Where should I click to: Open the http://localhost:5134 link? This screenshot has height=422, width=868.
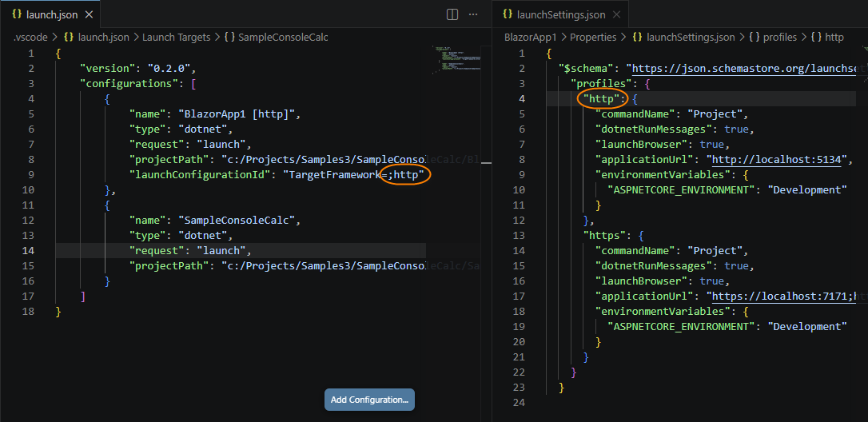click(x=777, y=160)
